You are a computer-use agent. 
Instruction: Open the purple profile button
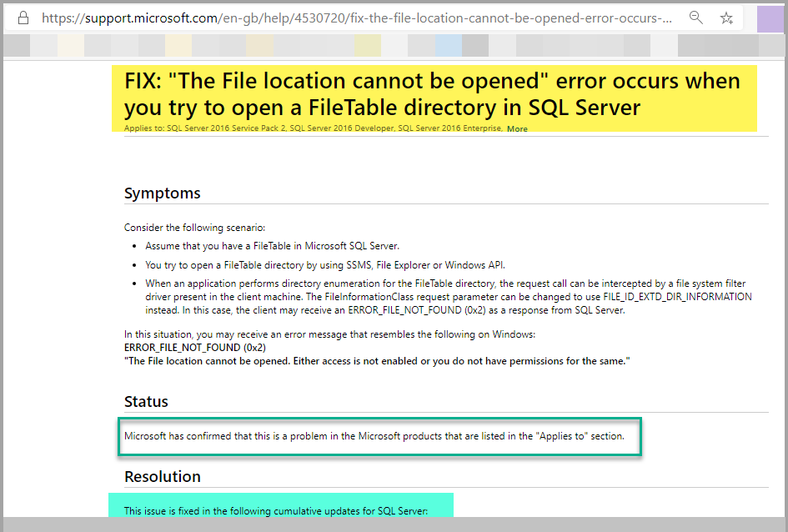click(x=770, y=19)
